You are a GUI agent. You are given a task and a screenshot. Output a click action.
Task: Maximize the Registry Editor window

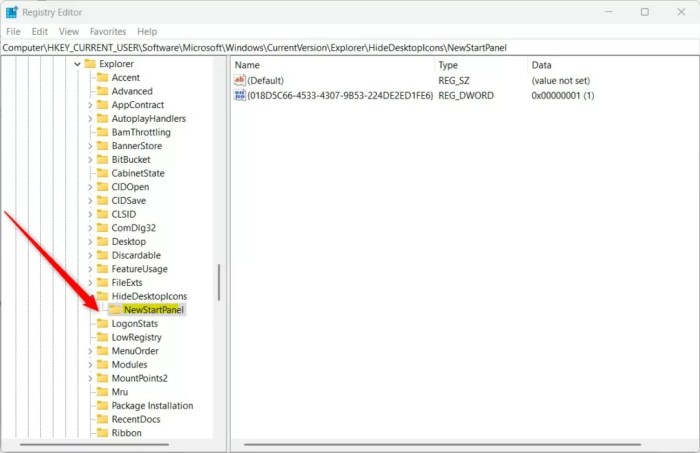[x=645, y=12]
